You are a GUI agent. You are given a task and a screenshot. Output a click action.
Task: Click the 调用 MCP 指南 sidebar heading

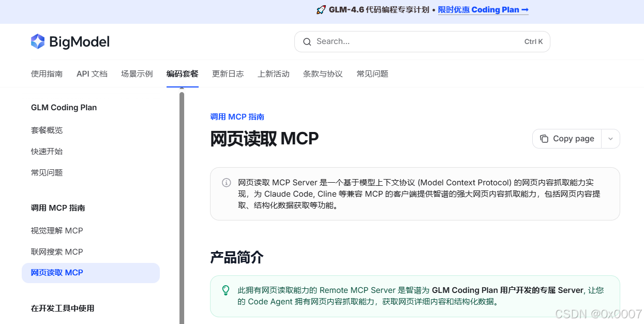[x=58, y=208]
